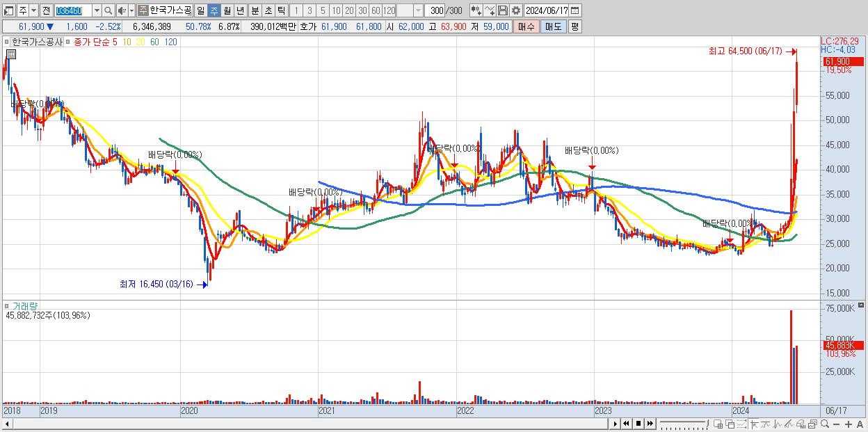Screen dimensions: 868x432
Task: Click the plus zoom-in icon
Action: click(x=849, y=424)
